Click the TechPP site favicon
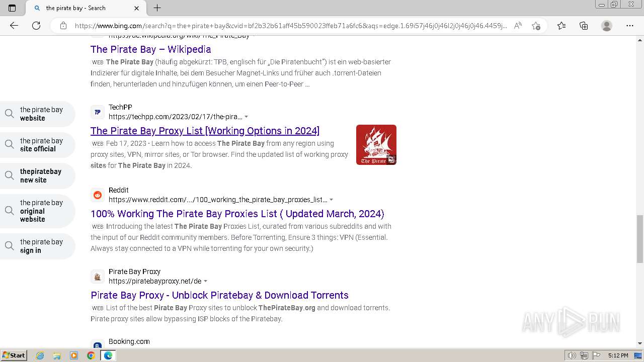The width and height of the screenshot is (644, 362). [x=98, y=112]
